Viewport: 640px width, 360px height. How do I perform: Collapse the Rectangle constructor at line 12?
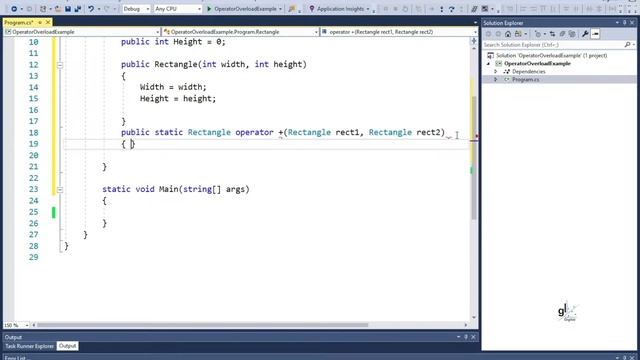(x=60, y=65)
